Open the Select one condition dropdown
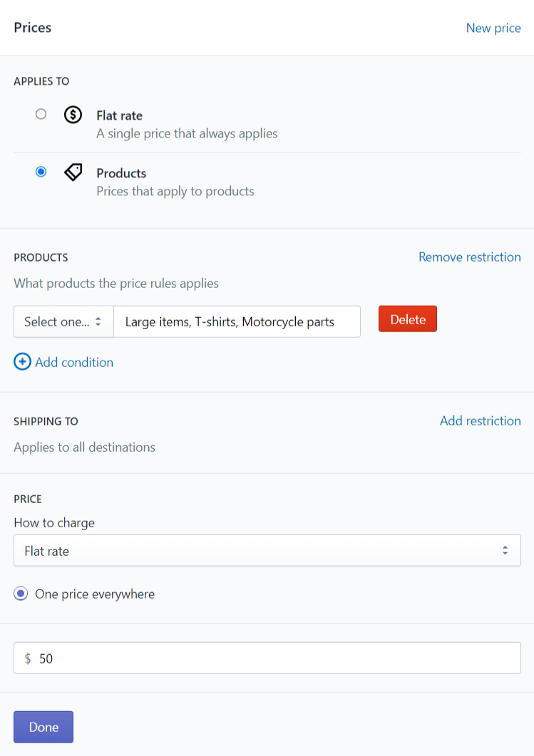The width and height of the screenshot is (534, 756). 63,321
